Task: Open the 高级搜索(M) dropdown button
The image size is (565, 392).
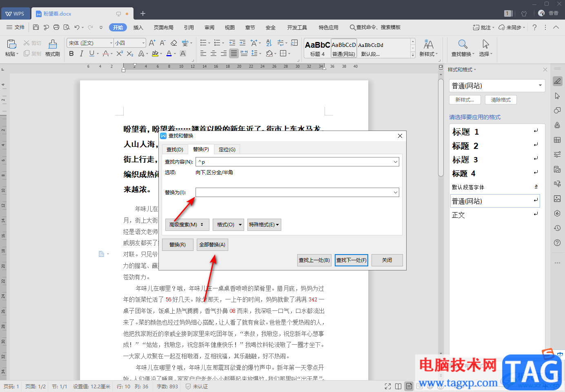Action: click(187, 225)
